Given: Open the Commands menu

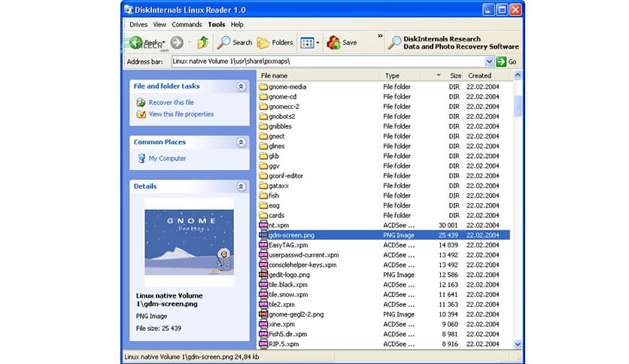Looking at the screenshot, I should 187,25.
